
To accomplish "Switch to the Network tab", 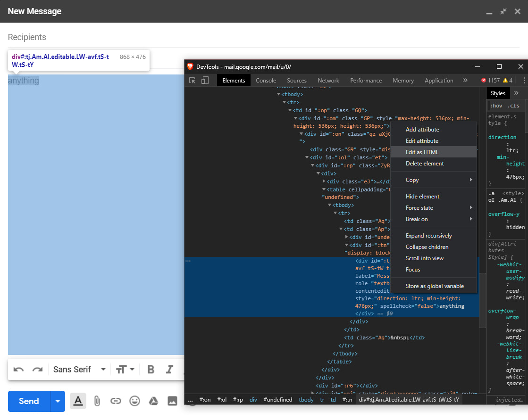I will (328, 80).
